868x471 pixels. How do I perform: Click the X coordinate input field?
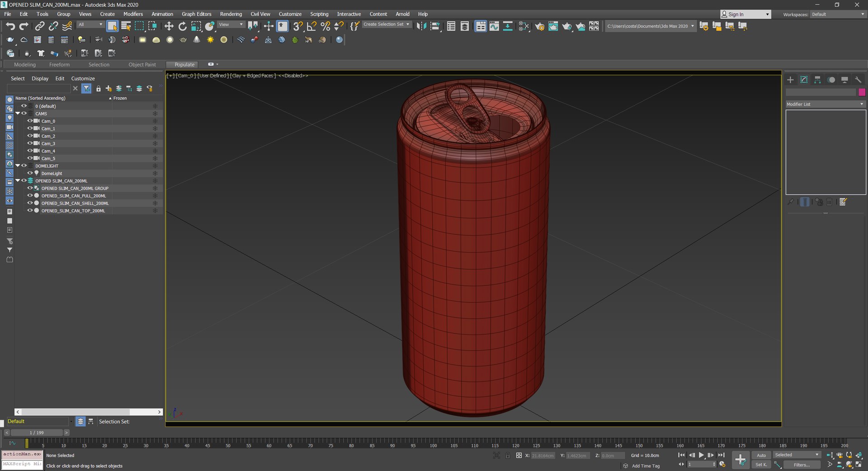pyautogui.click(x=543, y=456)
